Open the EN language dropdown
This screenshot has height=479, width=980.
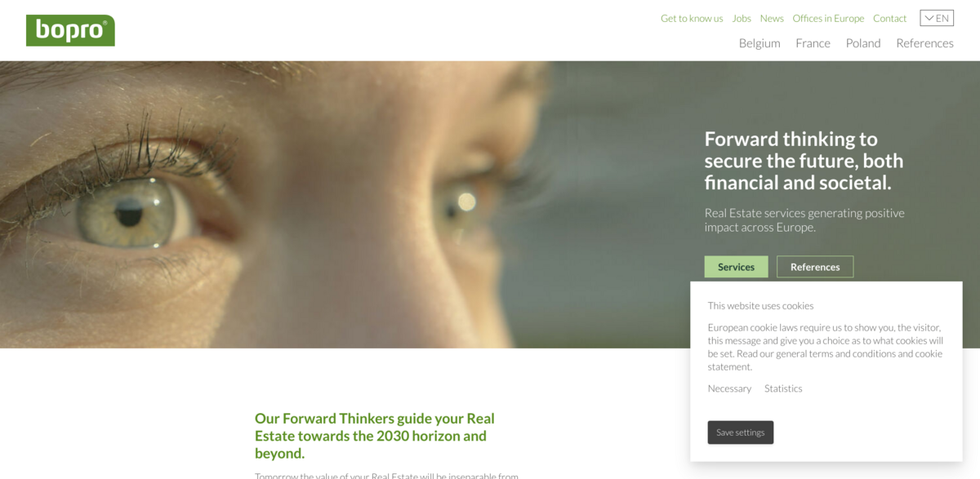[x=937, y=18]
